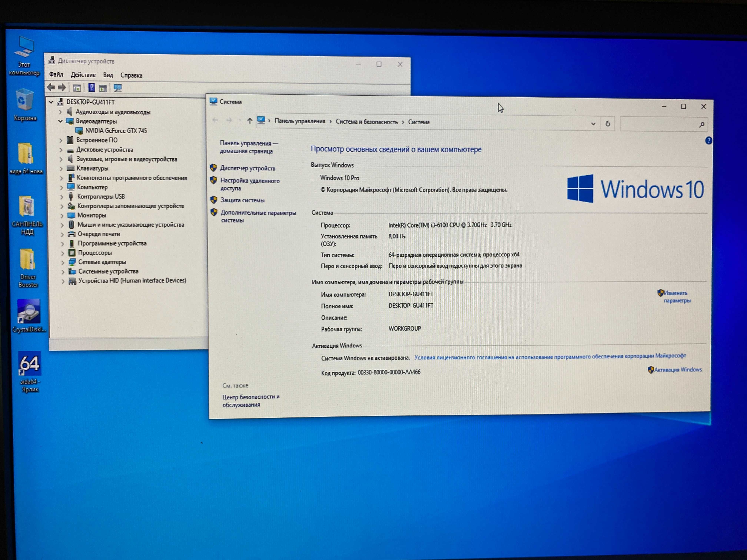The width and height of the screenshot is (747, 560).
Task: Open Настройка удаленного доступа link
Action: (250, 184)
